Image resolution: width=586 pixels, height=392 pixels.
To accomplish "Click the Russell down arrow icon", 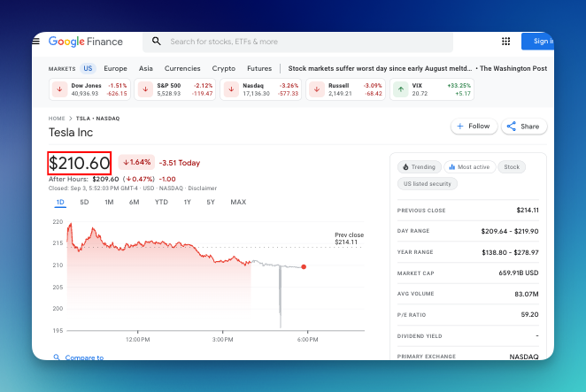I will tap(317, 89).
